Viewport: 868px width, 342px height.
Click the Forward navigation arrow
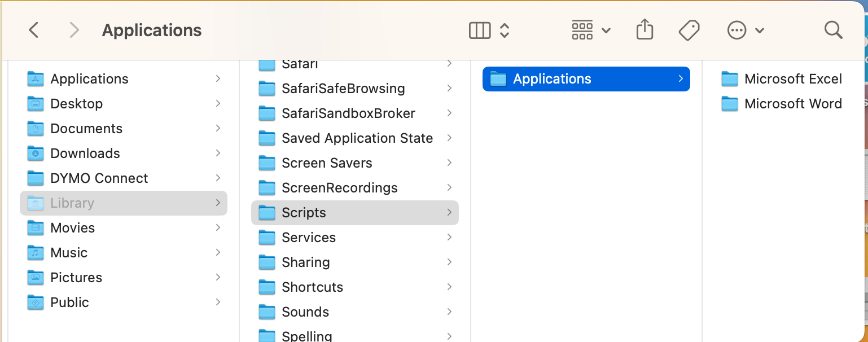click(74, 30)
